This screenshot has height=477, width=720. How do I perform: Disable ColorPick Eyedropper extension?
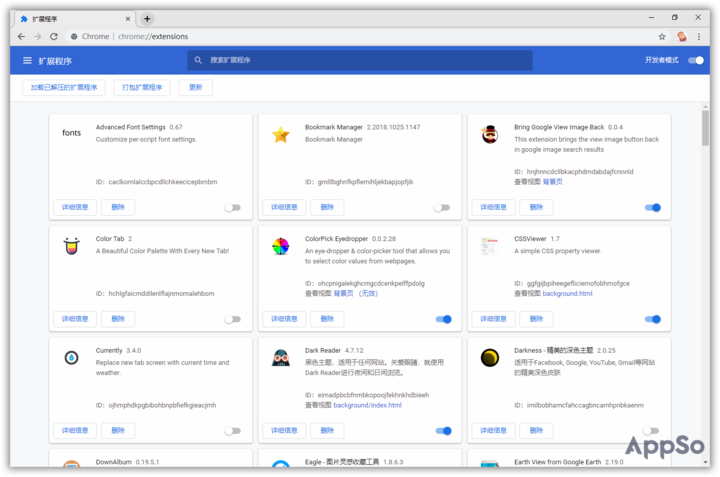point(444,319)
